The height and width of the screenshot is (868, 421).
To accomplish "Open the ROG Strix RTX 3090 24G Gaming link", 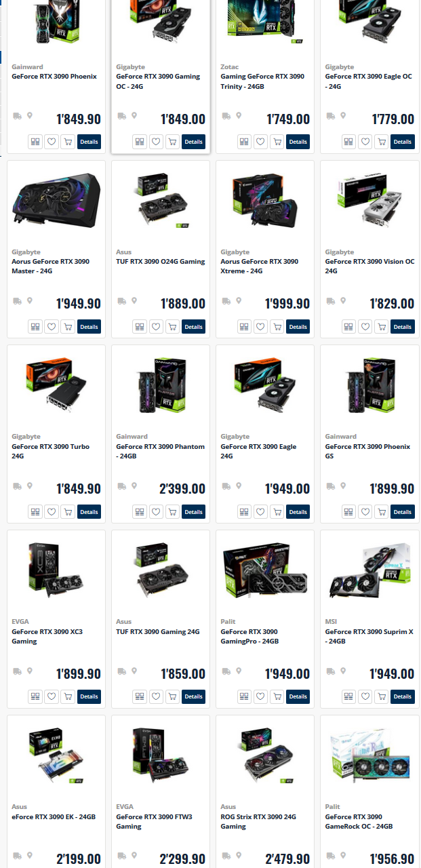I will click(258, 822).
